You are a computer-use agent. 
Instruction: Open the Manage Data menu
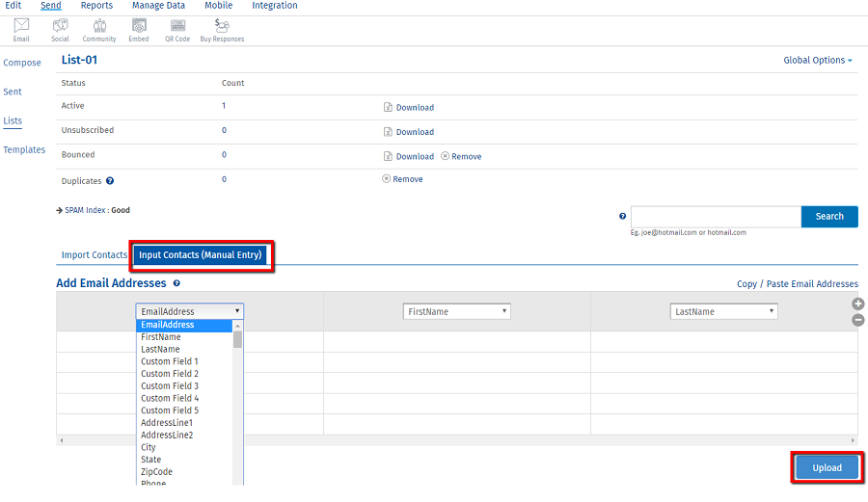158,6
